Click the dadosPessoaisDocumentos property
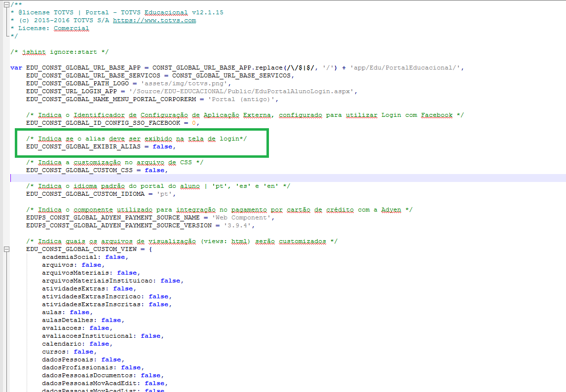 coord(89,376)
